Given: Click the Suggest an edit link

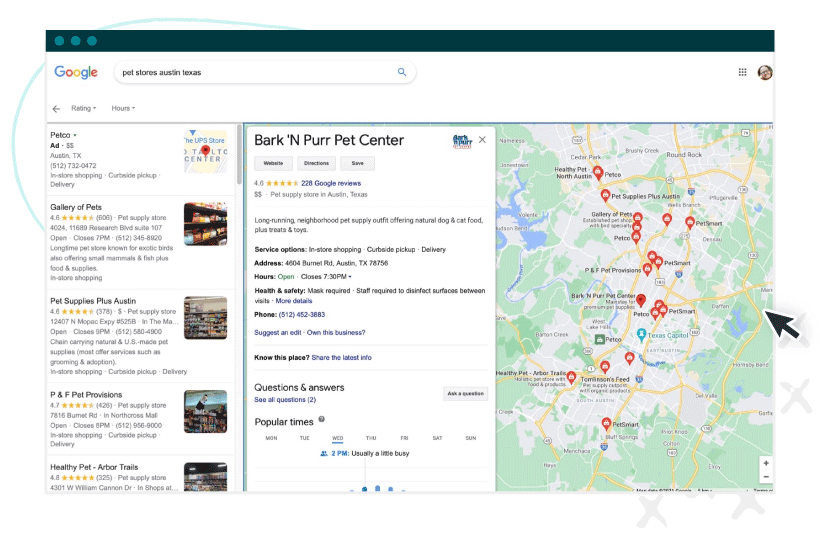Looking at the screenshot, I should click(278, 332).
